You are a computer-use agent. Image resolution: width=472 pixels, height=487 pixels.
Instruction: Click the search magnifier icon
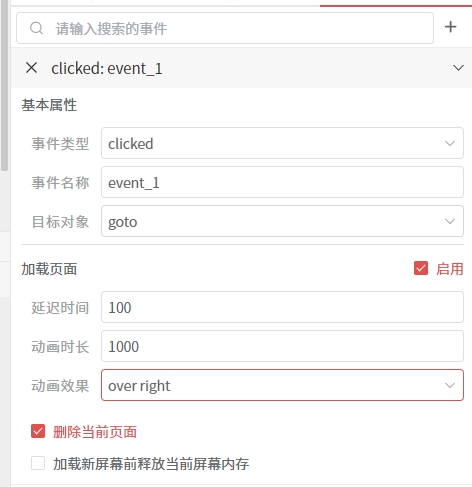[36, 28]
